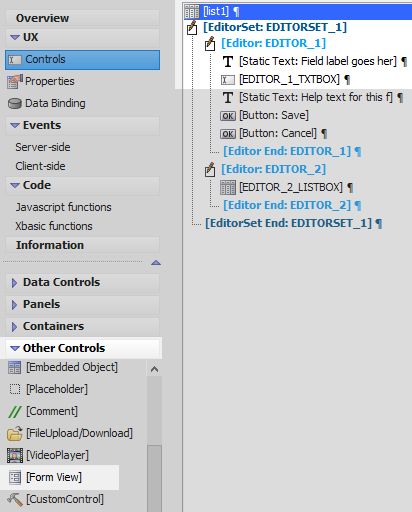Image resolution: width=412 pixels, height=512 pixels.
Task: Click the FileUpload/Download folder icon
Action: [15, 433]
